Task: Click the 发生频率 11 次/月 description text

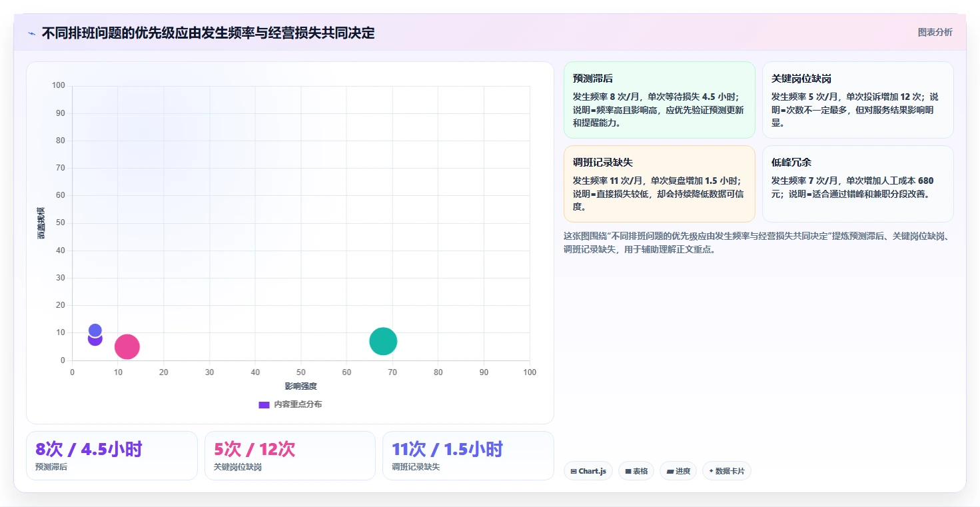Action: tap(658, 194)
